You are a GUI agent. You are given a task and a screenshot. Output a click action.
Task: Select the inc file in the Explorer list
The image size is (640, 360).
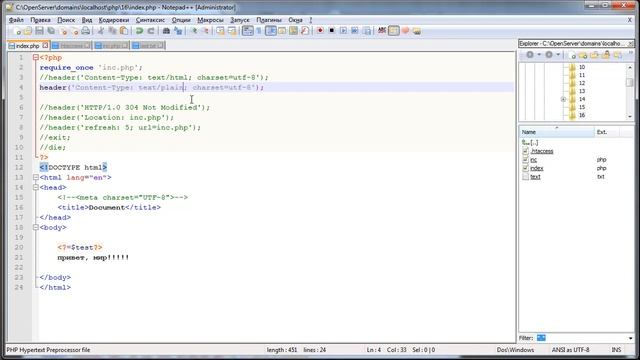click(x=533, y=160)
